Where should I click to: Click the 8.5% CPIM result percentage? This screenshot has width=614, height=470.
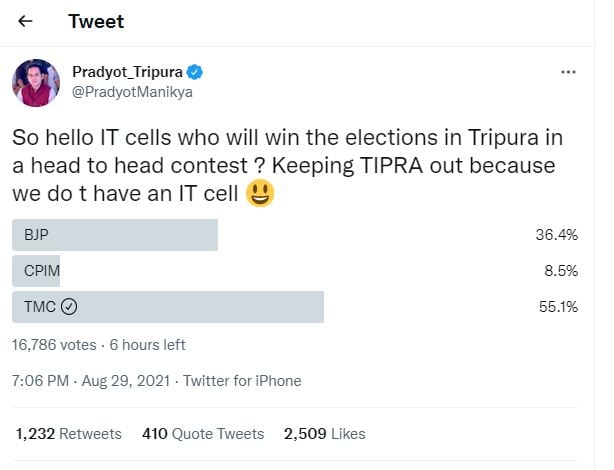561,271
